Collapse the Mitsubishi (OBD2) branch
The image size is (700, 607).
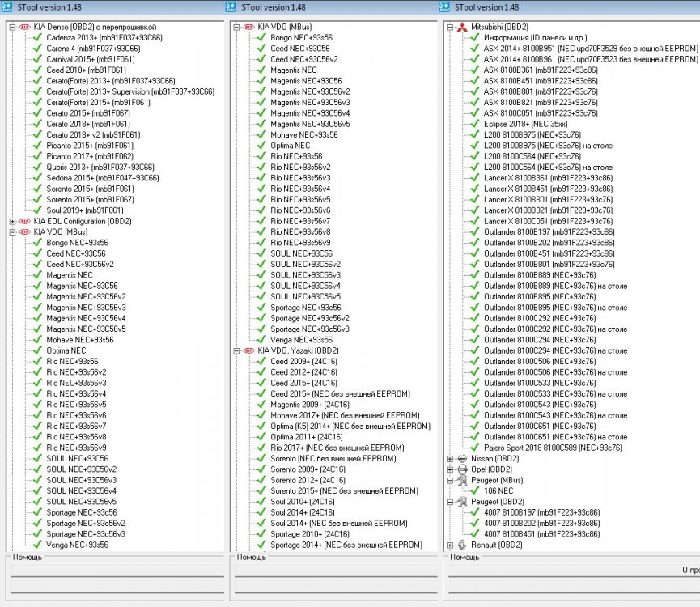click(x=450, y=28)
